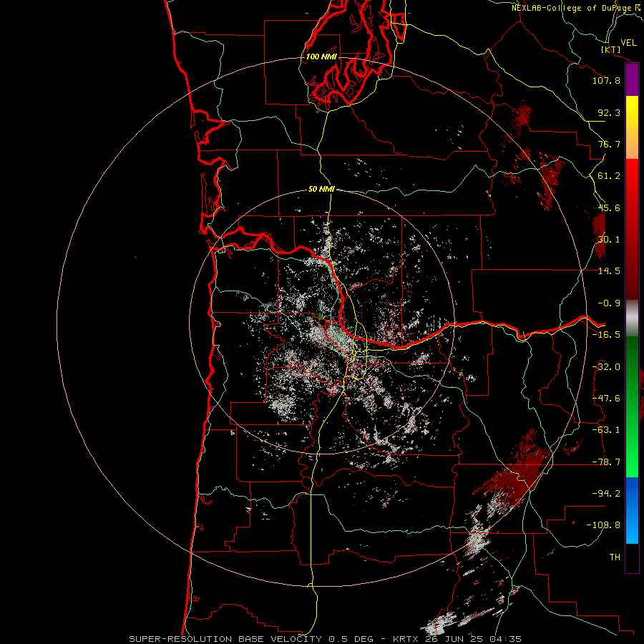The width and height of the screenshot is (644, 644).
Task: Click the VEL legend title
Action: (628, 43)
